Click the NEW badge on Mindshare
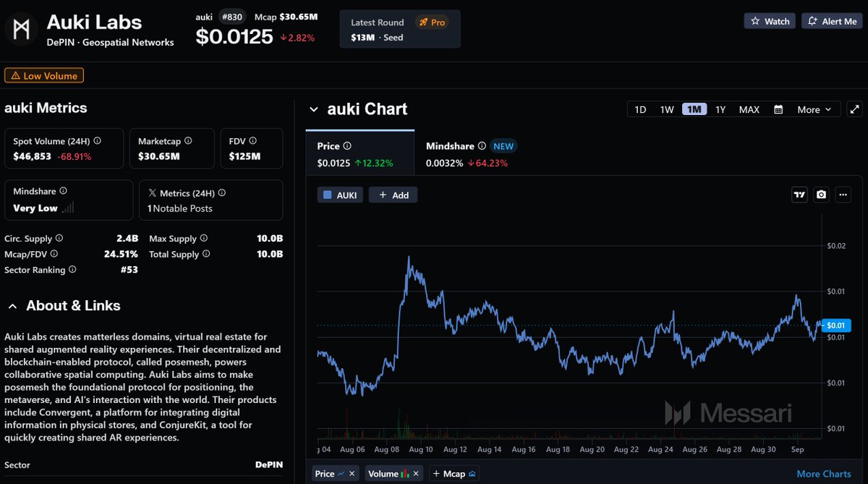 tap(503, 145)
